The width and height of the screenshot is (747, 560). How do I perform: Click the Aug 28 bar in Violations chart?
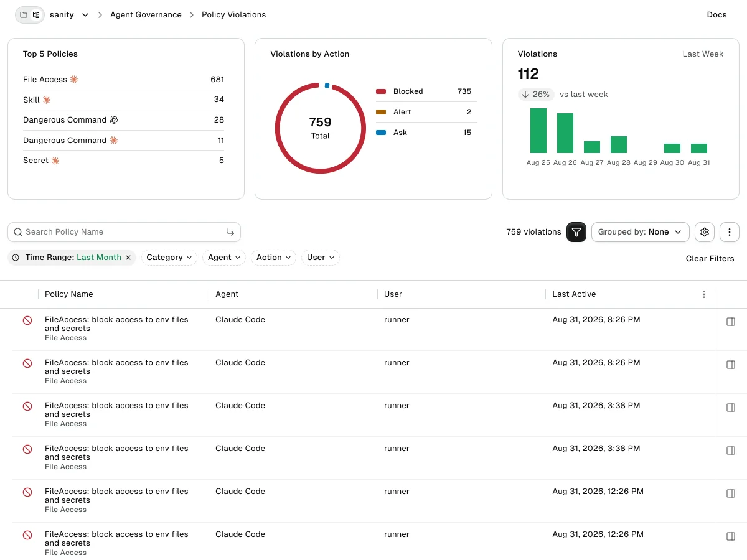coord(619,144)
